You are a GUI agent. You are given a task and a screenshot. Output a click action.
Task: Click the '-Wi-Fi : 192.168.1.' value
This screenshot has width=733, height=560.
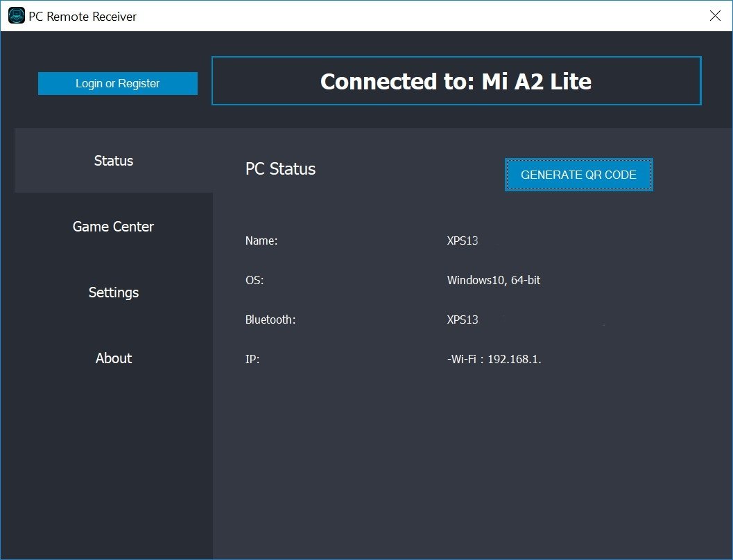(x=494, y=359)
